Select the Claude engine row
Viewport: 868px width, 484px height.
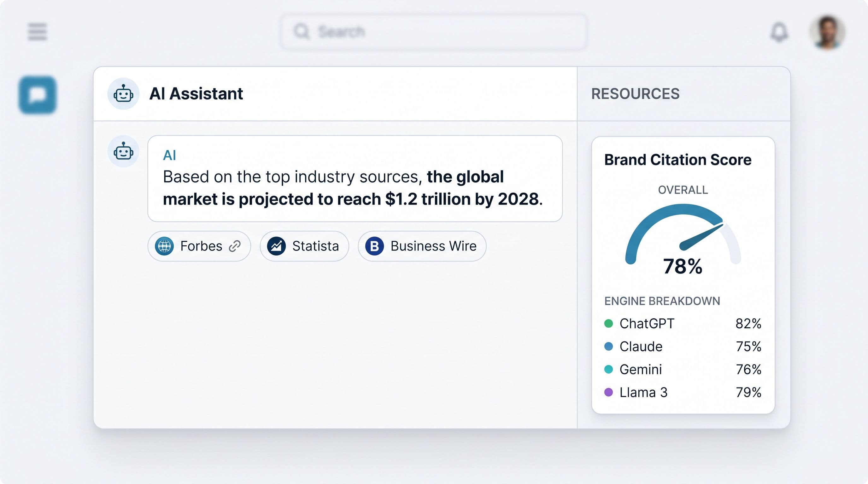pyautogui.click(x=683, y=346)
